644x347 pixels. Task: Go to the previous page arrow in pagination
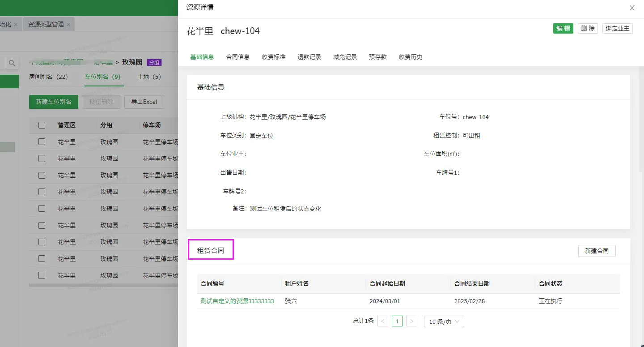pos(383,321)
